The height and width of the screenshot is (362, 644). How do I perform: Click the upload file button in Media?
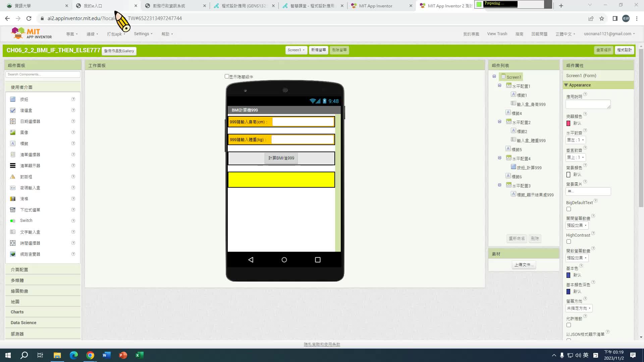(524, 265)
